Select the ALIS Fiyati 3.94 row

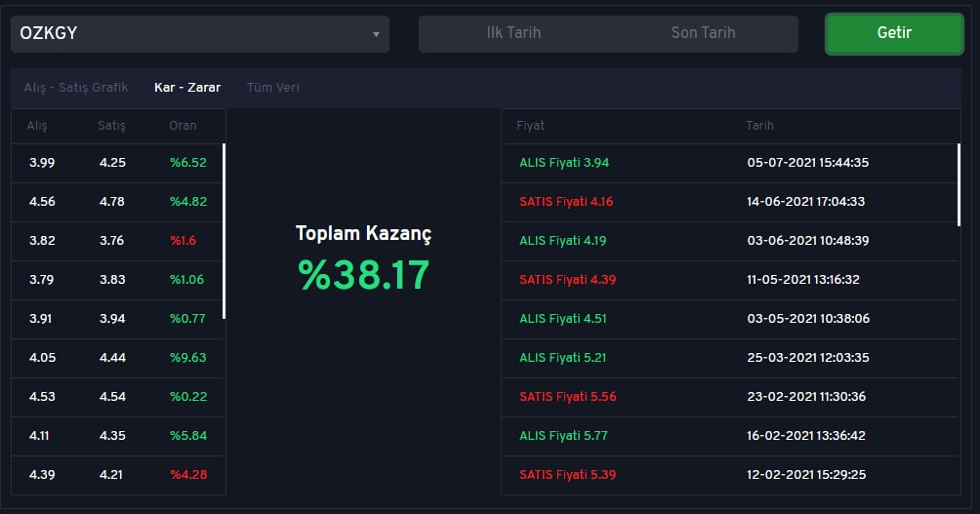[x=729, y=163]
